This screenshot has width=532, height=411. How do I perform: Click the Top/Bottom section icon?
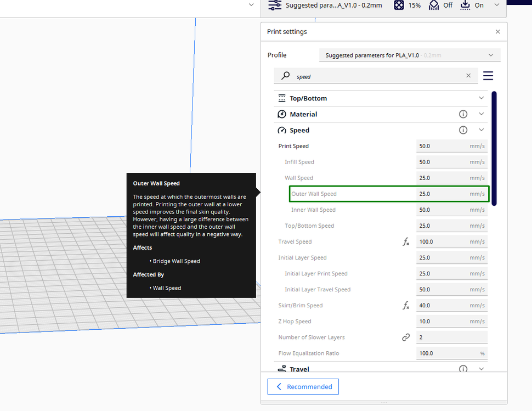282,98
